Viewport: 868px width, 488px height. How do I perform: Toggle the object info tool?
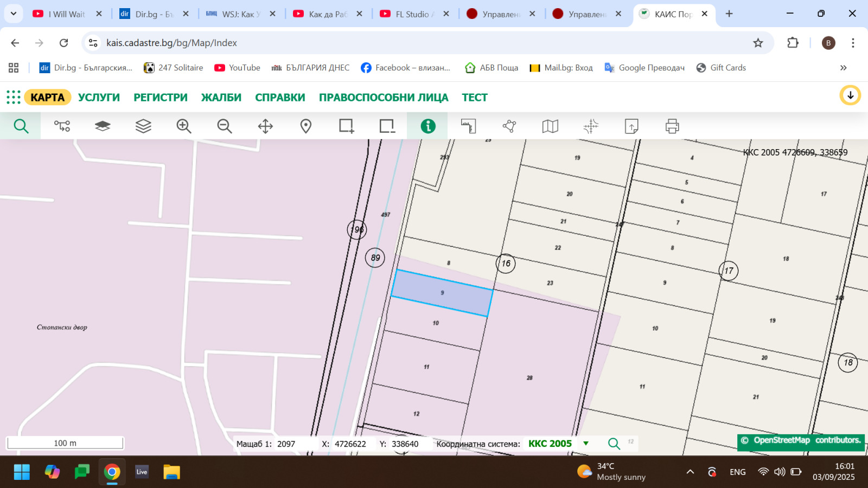[428, 126]
